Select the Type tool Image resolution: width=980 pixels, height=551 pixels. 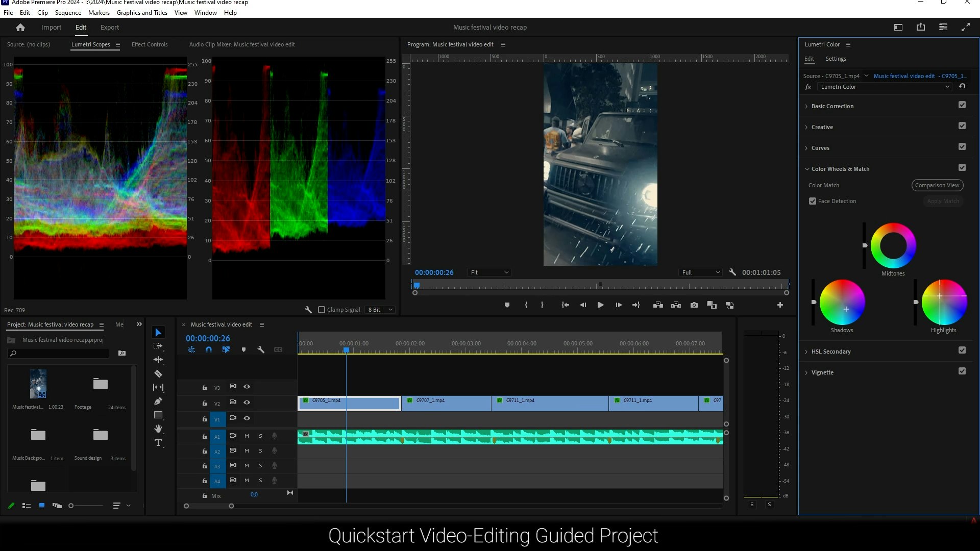tap(158, 443)
